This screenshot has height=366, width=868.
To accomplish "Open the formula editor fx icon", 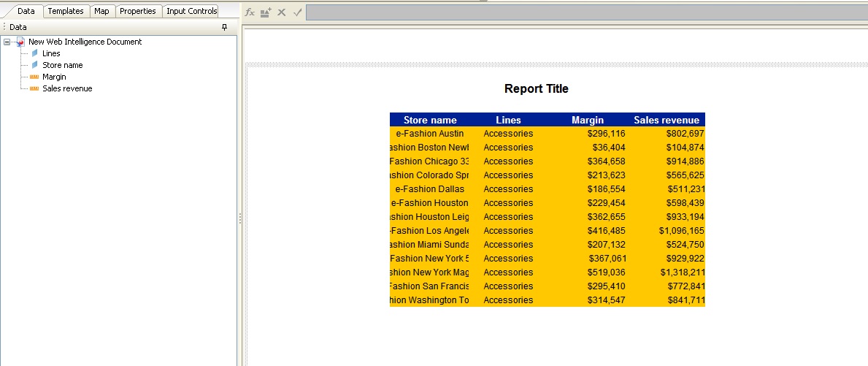I will [250, 12].
